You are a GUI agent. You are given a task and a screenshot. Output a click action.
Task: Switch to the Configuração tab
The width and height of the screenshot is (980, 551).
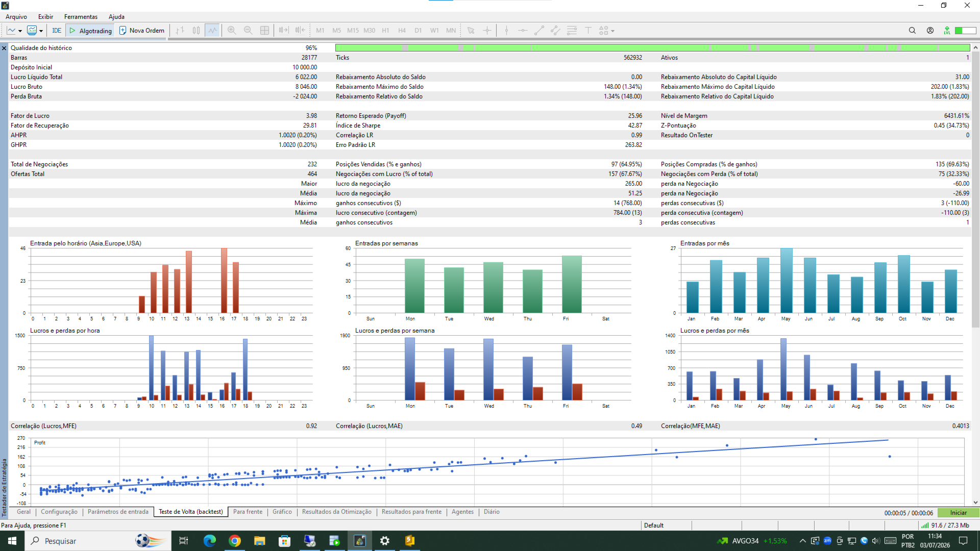point(59,512)
